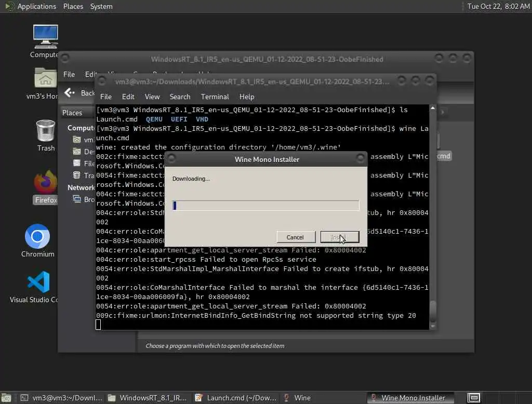Click the terminal scrollbar thumb
Viewport: 532px width, 404px height.
click(x=433, y=311)
